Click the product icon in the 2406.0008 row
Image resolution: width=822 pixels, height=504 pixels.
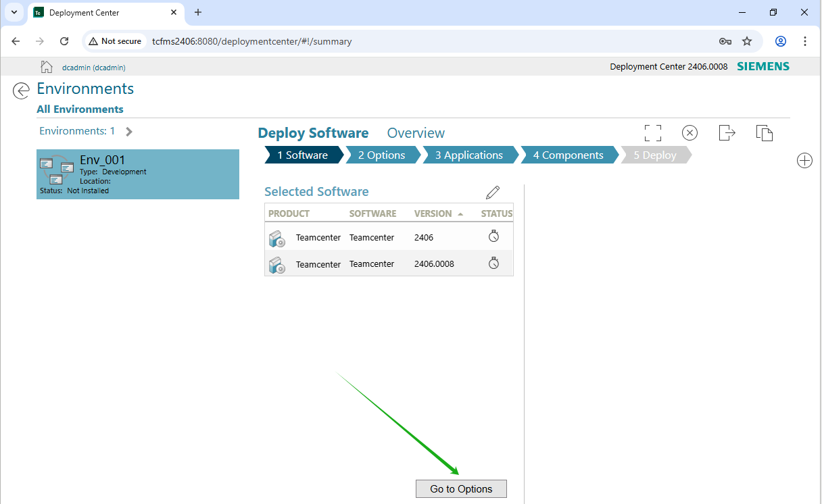point(277,265)
